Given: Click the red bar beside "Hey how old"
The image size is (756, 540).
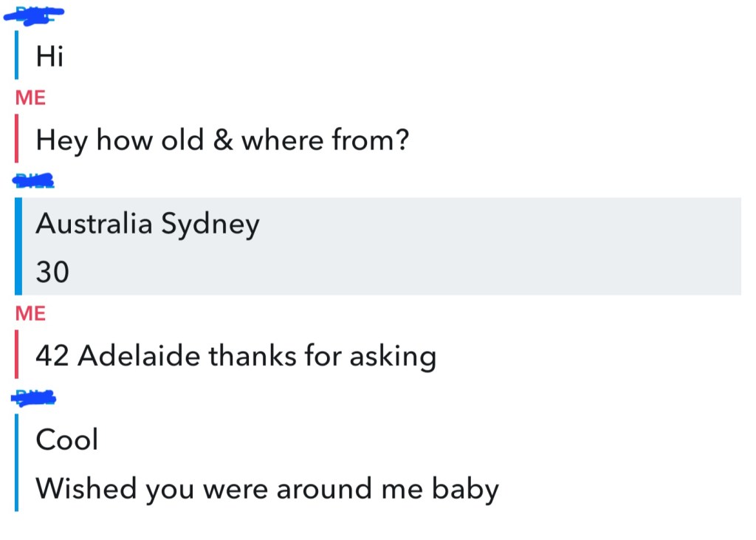Looking at the screenshot, I should pos(17,138).
